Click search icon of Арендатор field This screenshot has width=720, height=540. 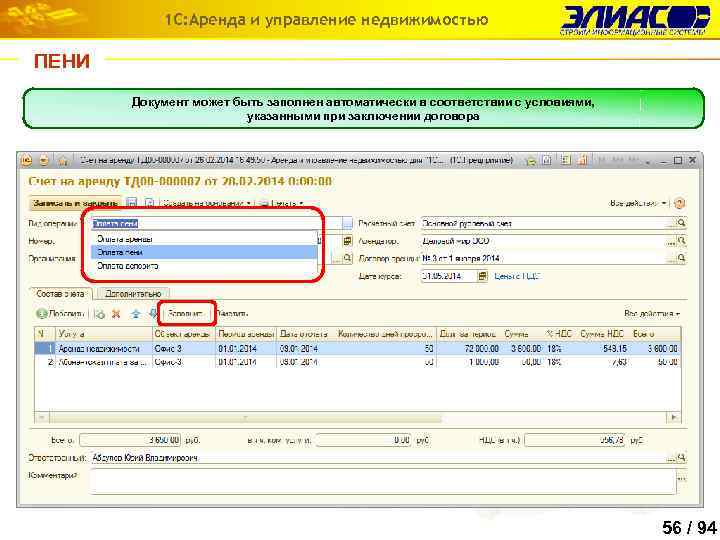click(681, 241)
